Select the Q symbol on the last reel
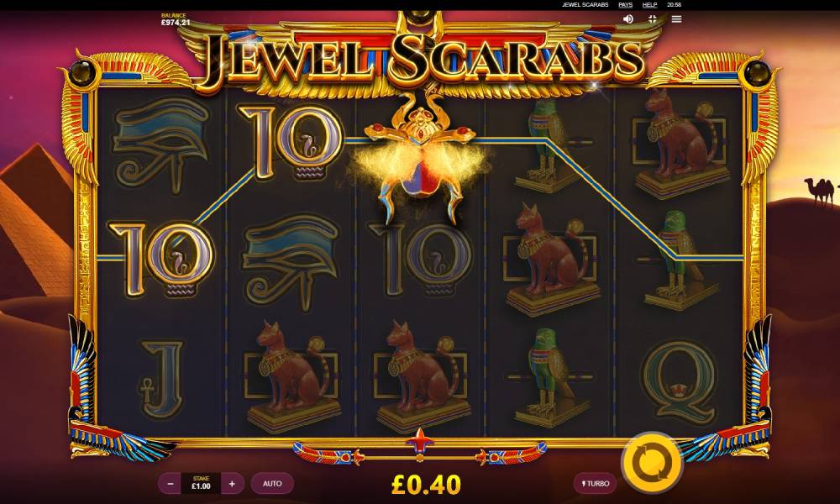Screen dimensions: 840x504 coord(680,381)
